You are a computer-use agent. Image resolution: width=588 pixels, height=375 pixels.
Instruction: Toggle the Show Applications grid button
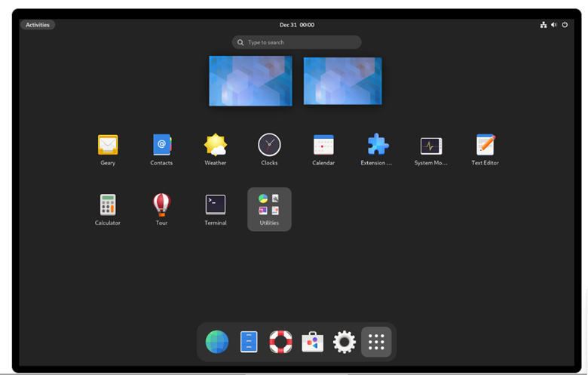376,342
